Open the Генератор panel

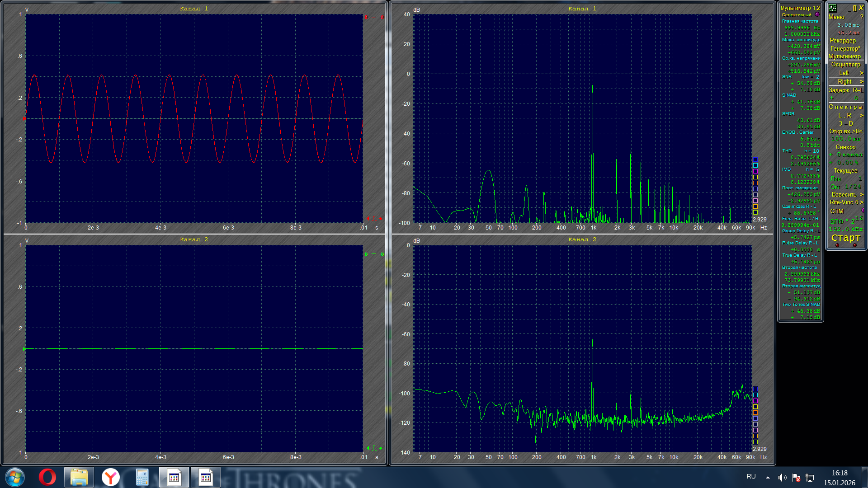pos(845,48)
